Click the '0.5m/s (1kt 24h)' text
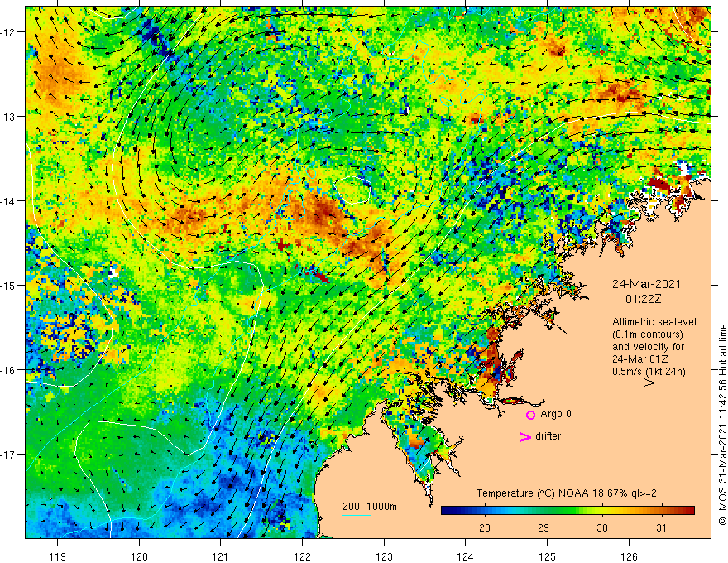Viewport: 728px width, 563px height. pos(649,372)
